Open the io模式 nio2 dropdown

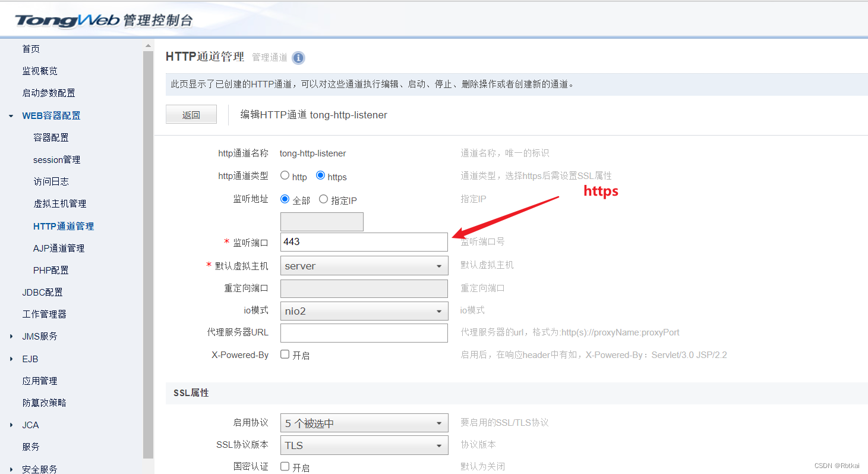tap(364, 311)
